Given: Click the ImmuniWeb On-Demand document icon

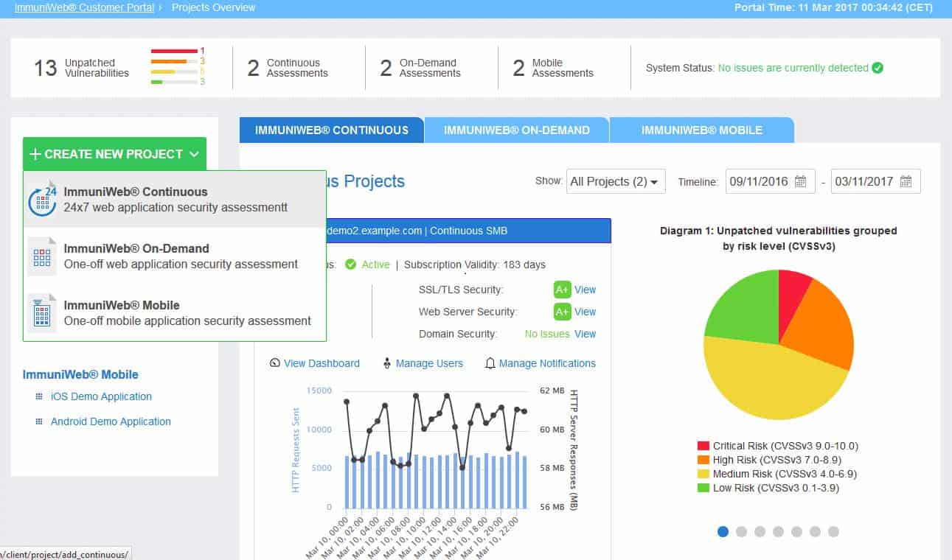Looking at the screenshot, I should [42, 256].
